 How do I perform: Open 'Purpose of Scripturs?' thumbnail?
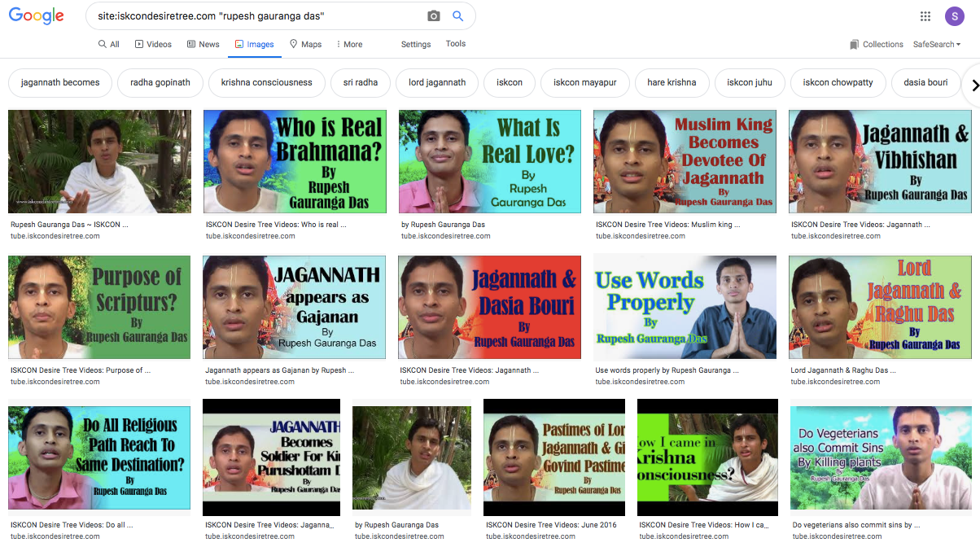pyautogui.click(x=99, y=308)
